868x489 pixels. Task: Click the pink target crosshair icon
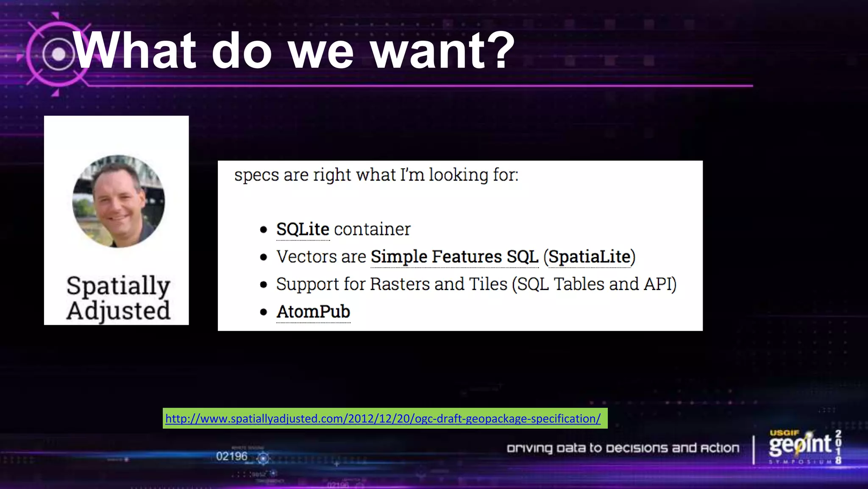point(58,54)
